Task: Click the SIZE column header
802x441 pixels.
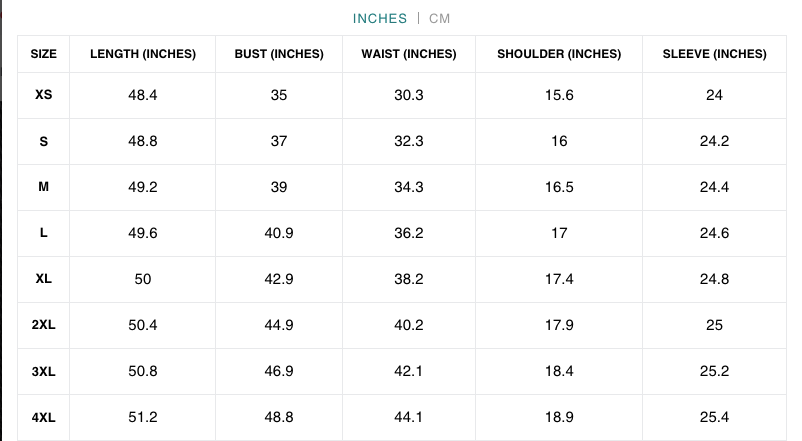Action: click(44, 54)
